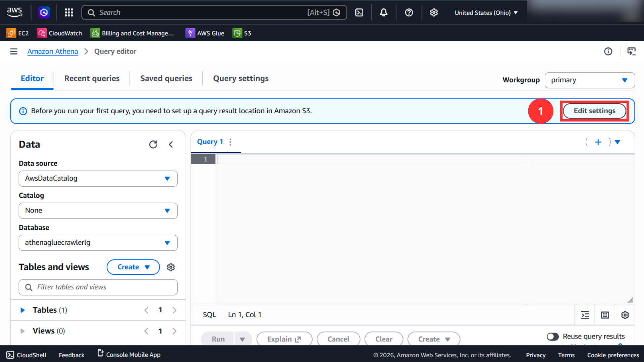The width and height of the screenshot is (644, 362).
Task: Open the Create dropdown below the editor
Action: pyautogui.click(x=434, y=339)
